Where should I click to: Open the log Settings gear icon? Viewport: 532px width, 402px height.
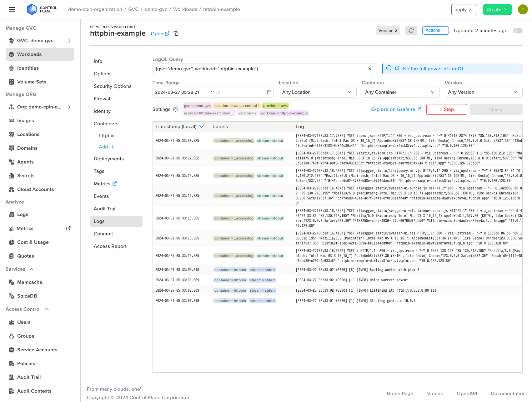click(x=175, y=109)
